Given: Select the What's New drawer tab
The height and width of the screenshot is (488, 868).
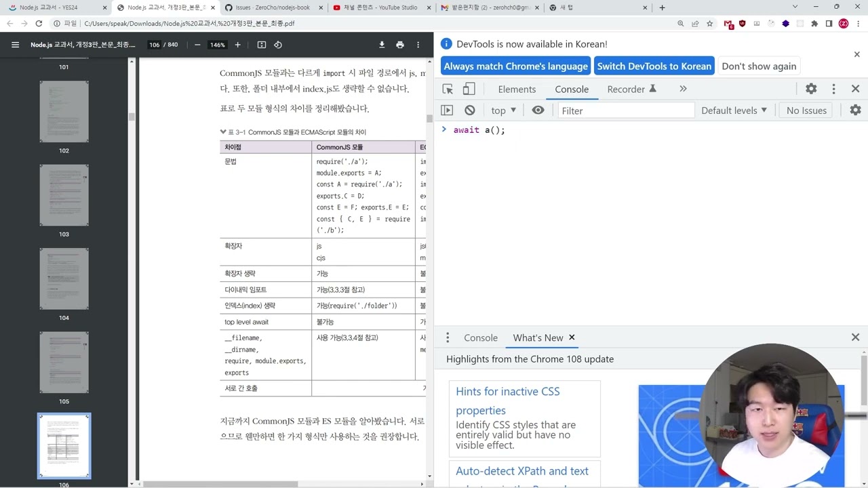Looking at the screenshot, I should (538, 338).
